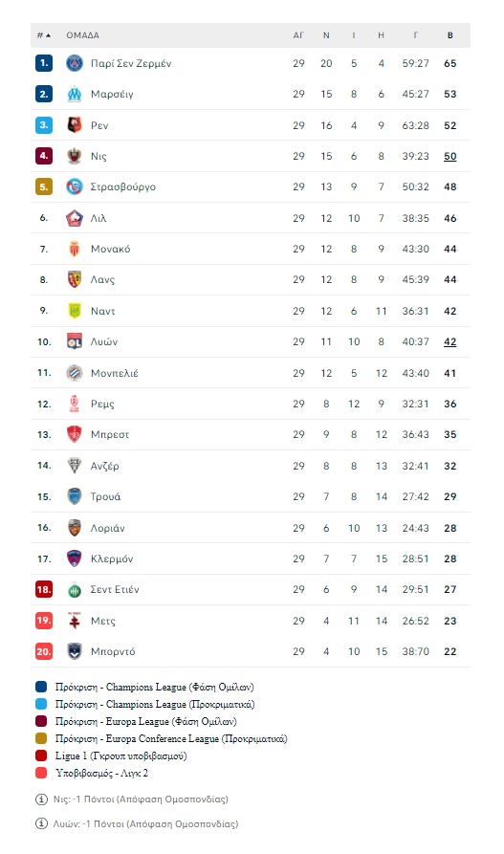Open the Μονακό team link
This screenshot has width=504, height=854.
[111, 249]
